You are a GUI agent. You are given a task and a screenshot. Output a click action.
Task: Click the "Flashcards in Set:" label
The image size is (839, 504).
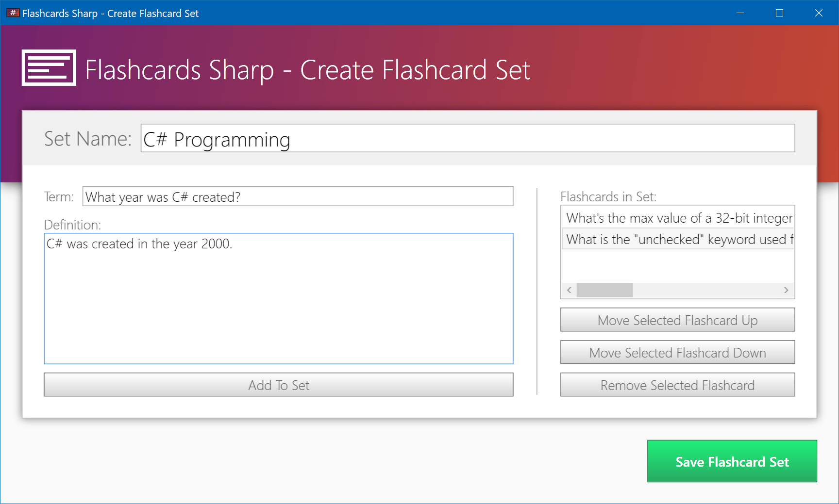click(608, 196)
